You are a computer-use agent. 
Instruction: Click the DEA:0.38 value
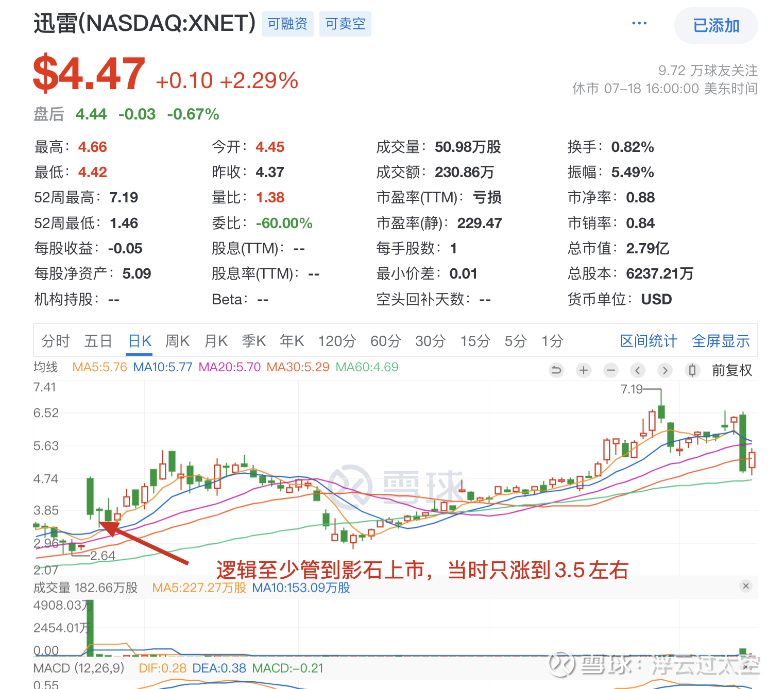pyautogui.click(x=219, y=668)
